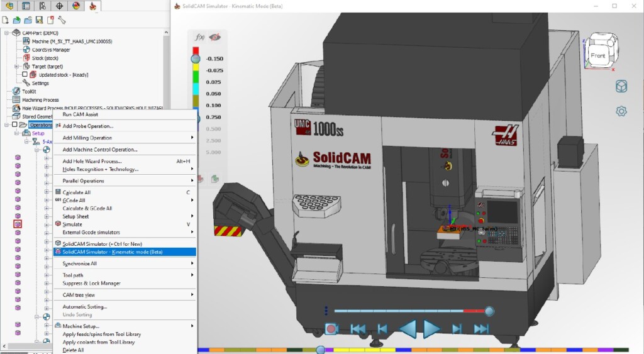Choose Simulate menu entry
This screenshot has height=354, width=644.
[x=125, y=224]
